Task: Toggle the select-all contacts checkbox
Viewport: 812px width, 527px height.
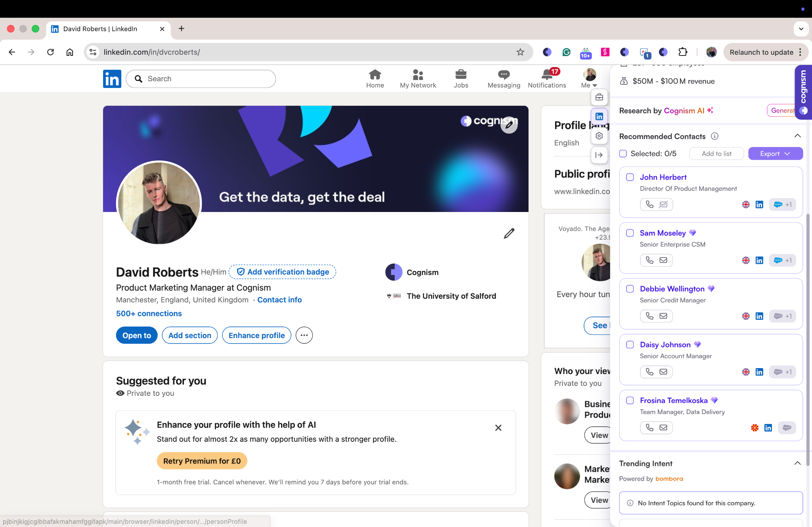Action: pyautogui.click(x=623, y=153)
